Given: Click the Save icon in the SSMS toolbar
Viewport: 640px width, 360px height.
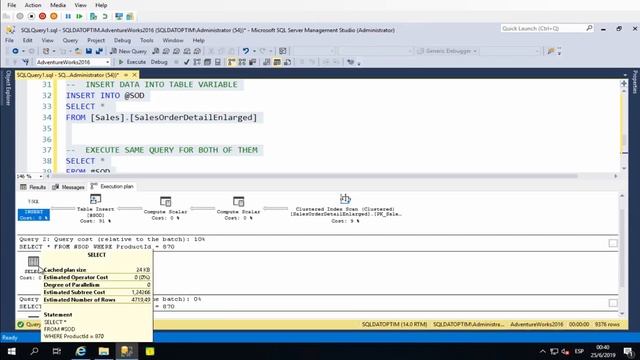Looking at the screenshot, I should point(89,51).
